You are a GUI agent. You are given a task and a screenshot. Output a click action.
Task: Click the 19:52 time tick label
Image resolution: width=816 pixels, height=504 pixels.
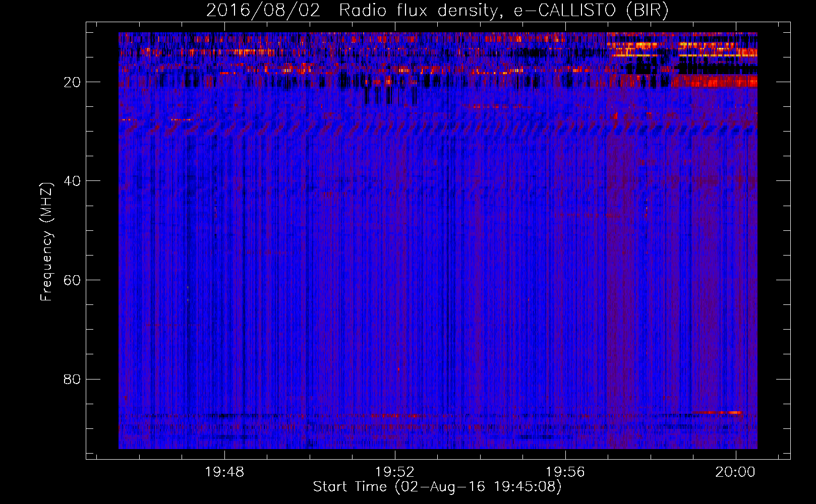pyautogui.click(x=395, y=472)
